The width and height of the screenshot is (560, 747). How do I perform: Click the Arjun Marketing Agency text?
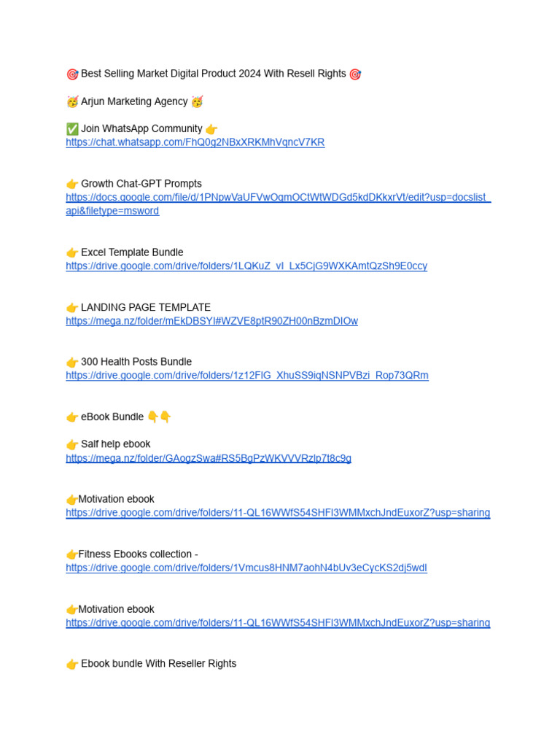pos(134,101)
